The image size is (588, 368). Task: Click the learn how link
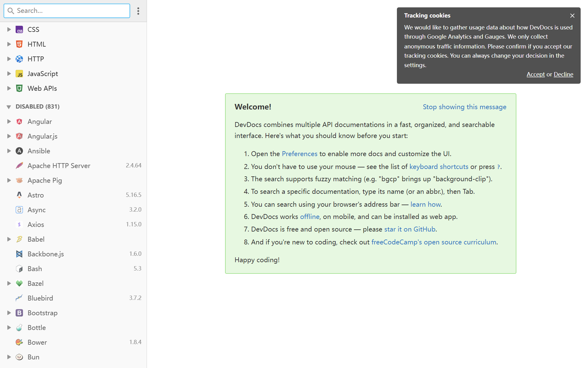click(425, 204)
